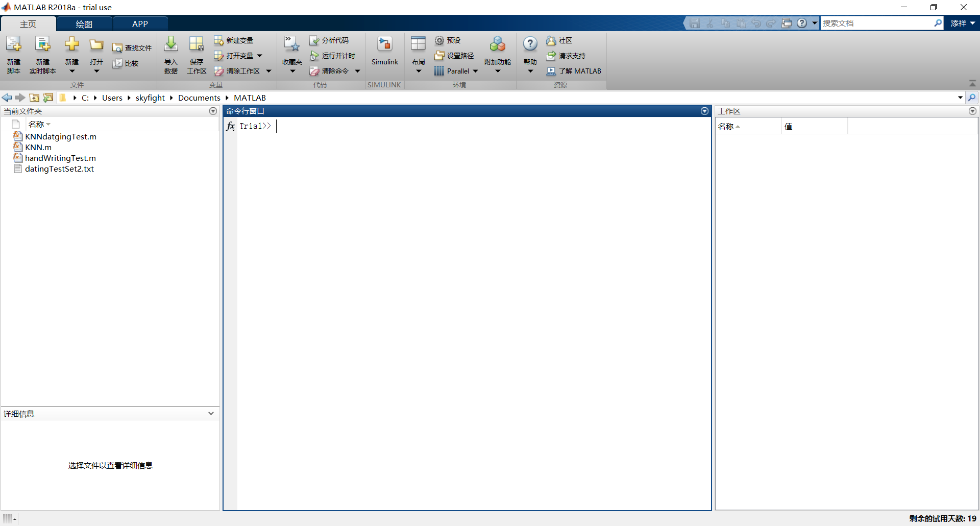Click 运行并计时 (Run and Time)
The width and height of the screenshot is (980, 526).
(x=332, y=56)
